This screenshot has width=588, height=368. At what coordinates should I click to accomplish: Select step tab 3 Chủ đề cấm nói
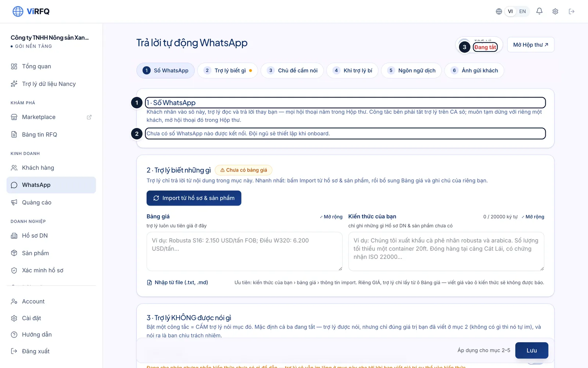click(x=292, y=71)
